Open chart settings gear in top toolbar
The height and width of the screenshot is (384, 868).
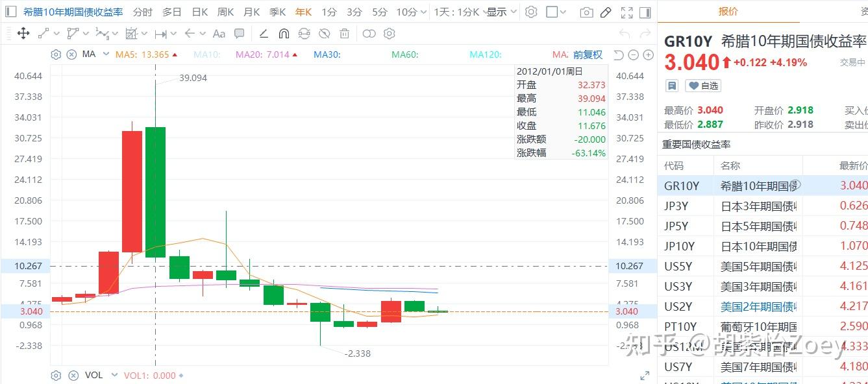(x=531, y=12)
